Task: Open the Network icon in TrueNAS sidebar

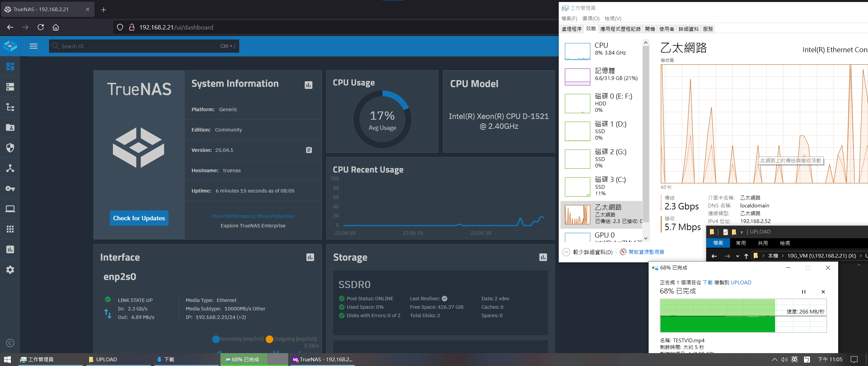Action: (x=10, y=168)
